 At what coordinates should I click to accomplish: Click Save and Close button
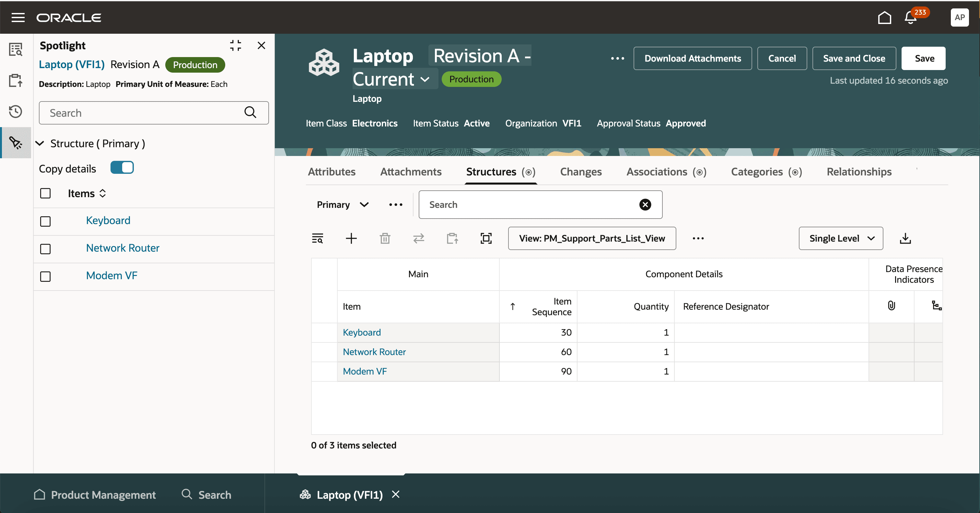(x=854, y=58)
